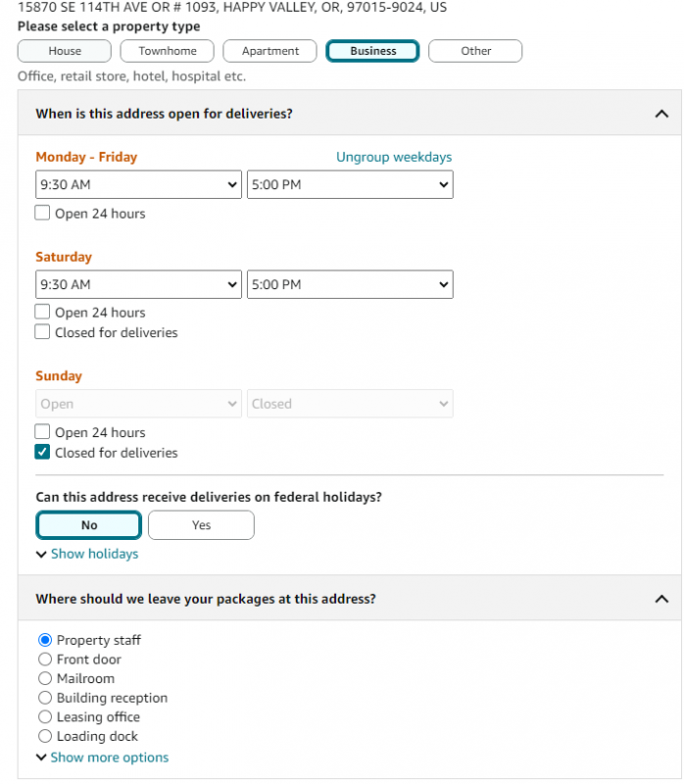Select Apartment as property type
Viewport: 684px width, 784px height.
pos(270,51)
